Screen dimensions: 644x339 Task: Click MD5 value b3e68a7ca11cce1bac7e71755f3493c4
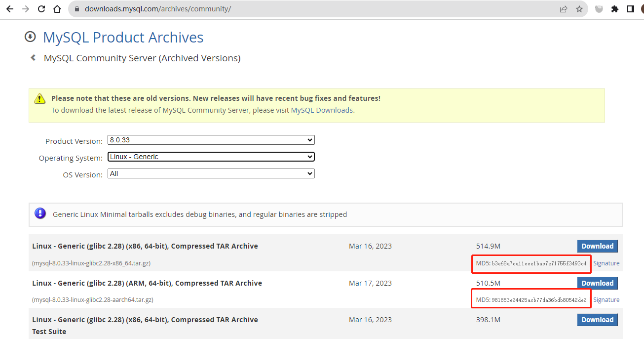pos(539,263)
